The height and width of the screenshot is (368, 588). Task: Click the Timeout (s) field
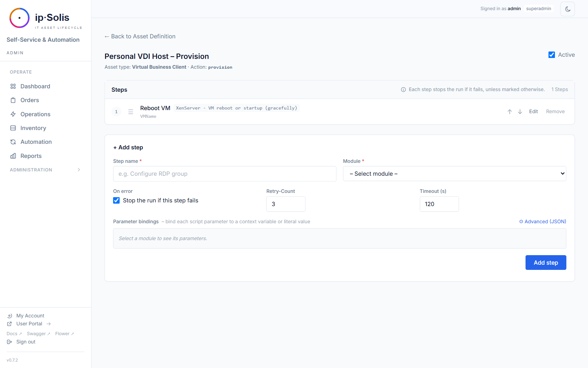(x=439, y=204)
